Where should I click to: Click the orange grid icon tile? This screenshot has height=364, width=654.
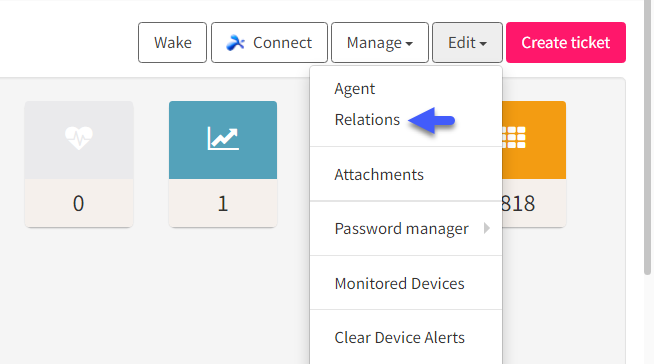pyautogui.click(x=534, y=140)
